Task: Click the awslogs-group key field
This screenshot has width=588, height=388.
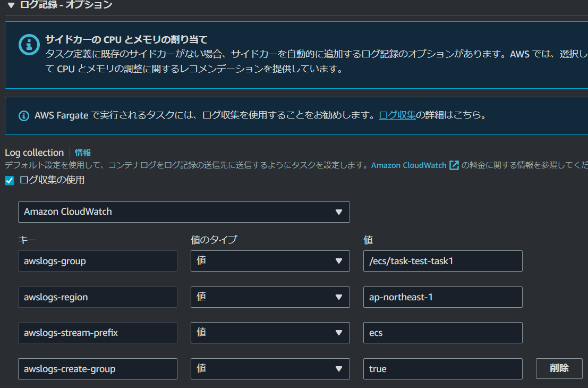Action: [x=98, y=261]
